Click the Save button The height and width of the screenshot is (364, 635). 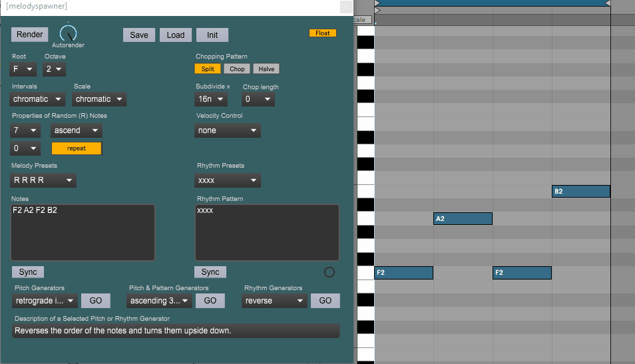coord(139,35)
